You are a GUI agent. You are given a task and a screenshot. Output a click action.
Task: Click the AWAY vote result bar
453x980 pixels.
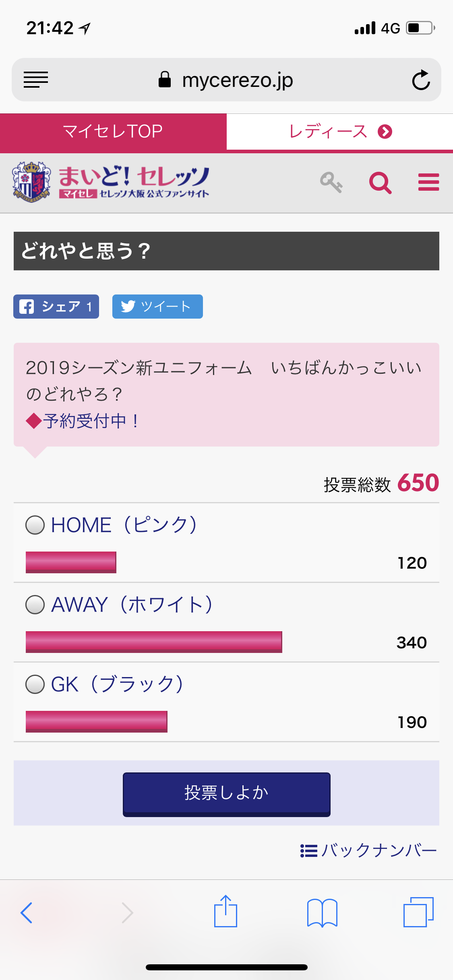click(154, 642)
